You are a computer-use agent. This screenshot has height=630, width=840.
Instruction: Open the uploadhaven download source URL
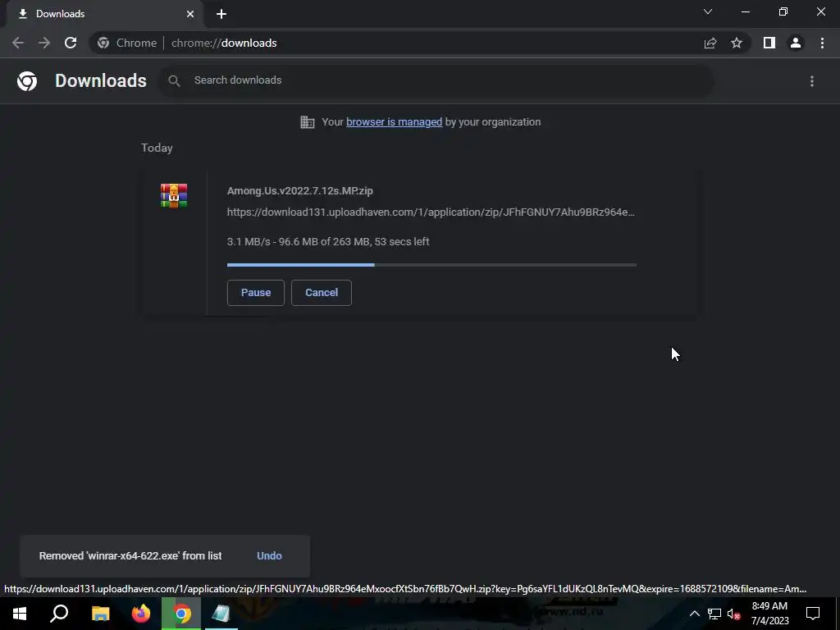point(431,212)
